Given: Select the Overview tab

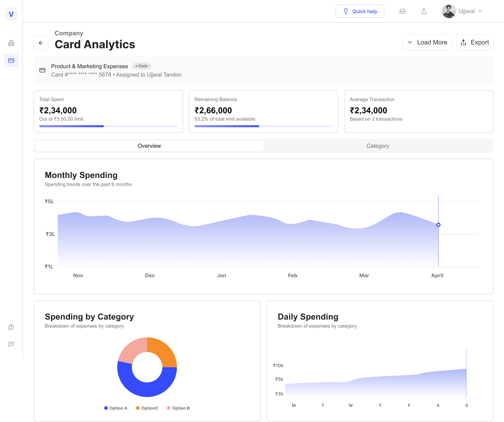Looking at the screenshot, I should tap(149, 146).
